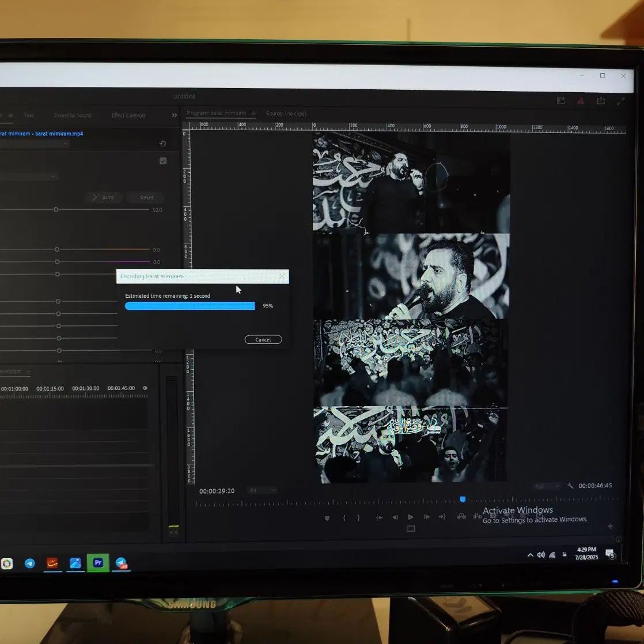
Task: Adjust the purple-tinted slider at 0.0
Action: click(x=57, y=262)
